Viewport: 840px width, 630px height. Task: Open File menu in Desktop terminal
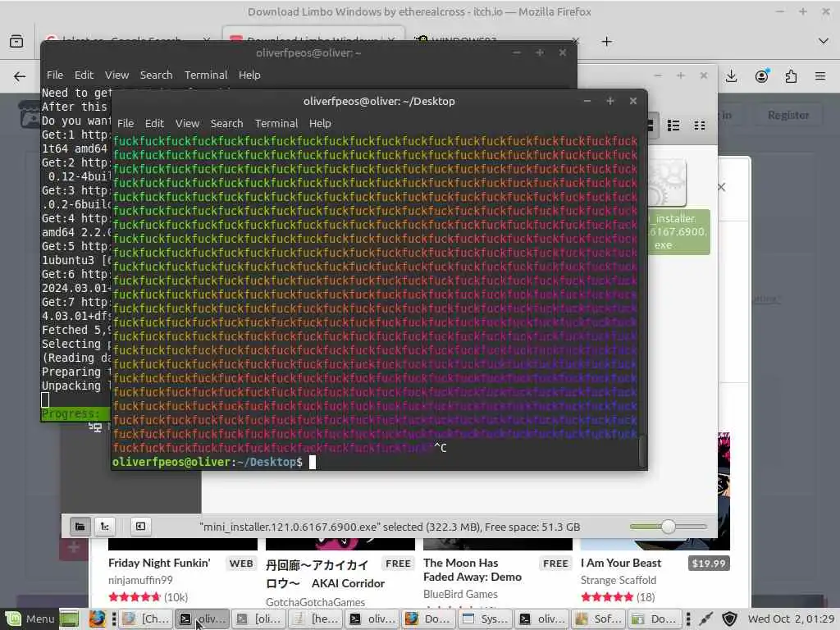(126, 123)
